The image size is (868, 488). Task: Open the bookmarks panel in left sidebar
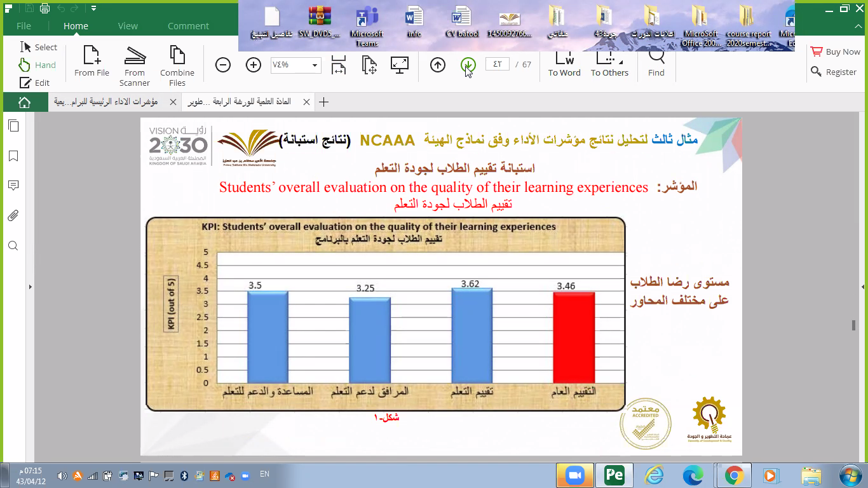13,156
